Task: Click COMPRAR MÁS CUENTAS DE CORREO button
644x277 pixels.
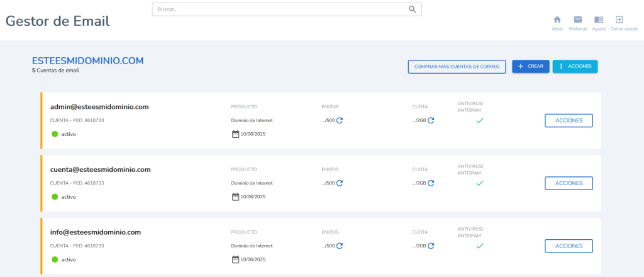Action: [457, 67]
